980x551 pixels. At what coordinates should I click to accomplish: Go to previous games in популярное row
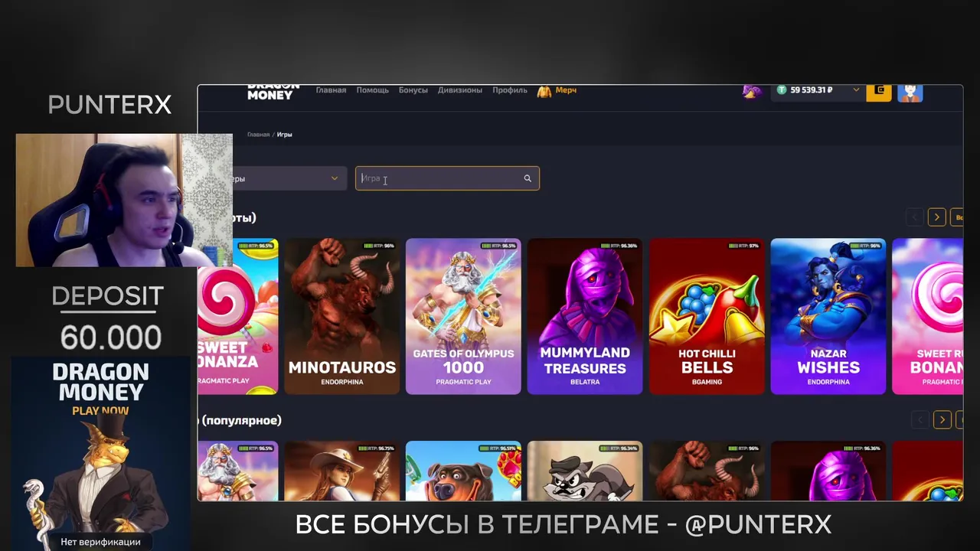coord(920,419)
